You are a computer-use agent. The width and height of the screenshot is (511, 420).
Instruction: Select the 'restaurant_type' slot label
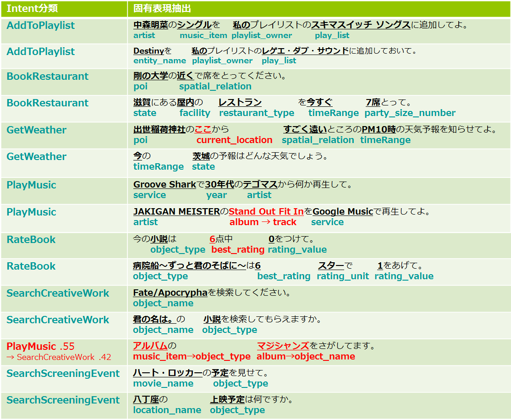pyautogui.click(x=257, y=113)
